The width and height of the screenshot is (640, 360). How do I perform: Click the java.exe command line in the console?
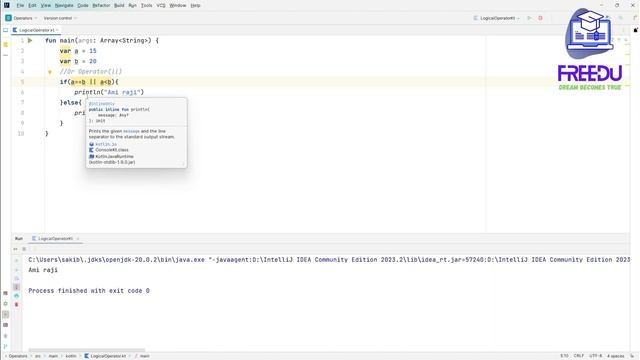[329, 260]
